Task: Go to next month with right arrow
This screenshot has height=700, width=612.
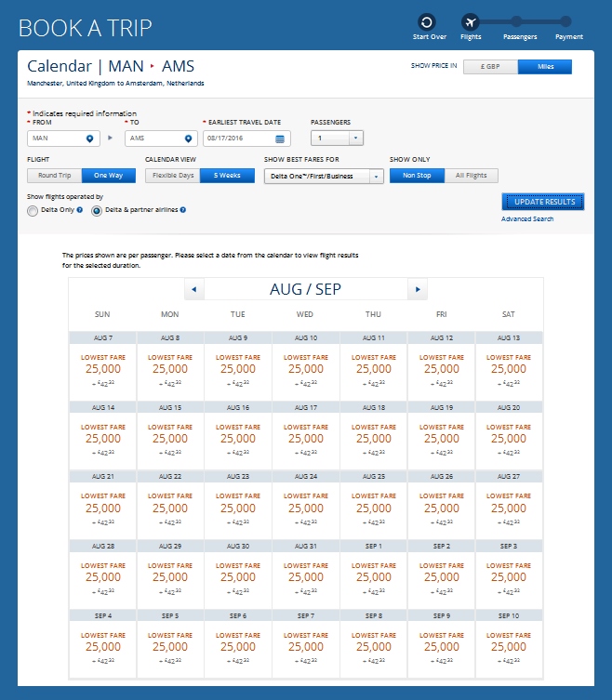Action: 418,289
